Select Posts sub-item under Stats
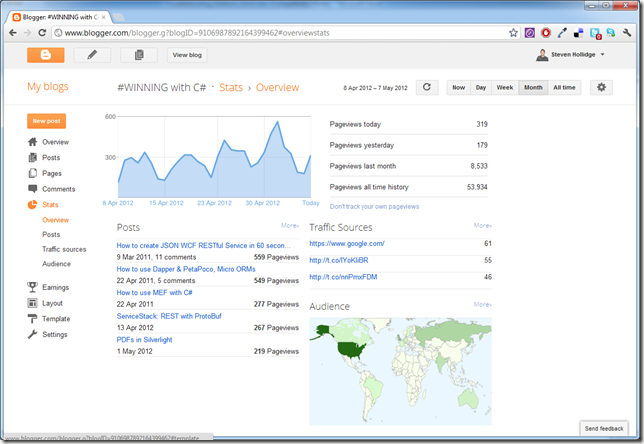The height and width of the screenshot is (444, 644). point(51,235)
